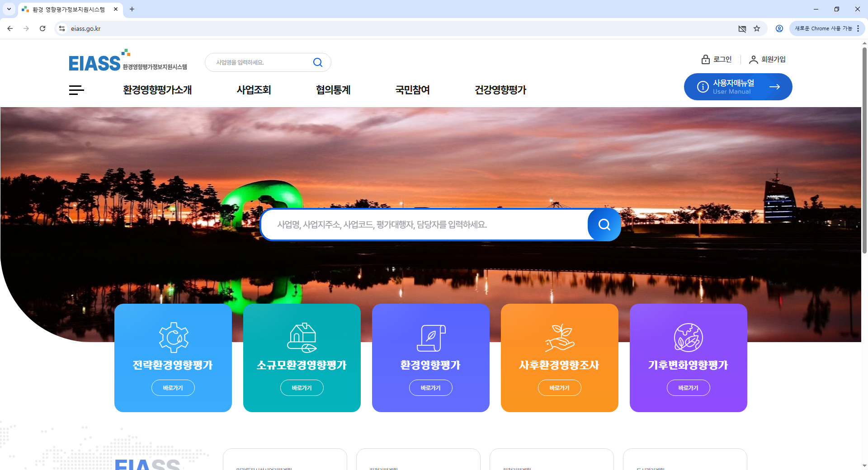
Task: Click 바로가기 under 소규모환경영향평가
Action: 302,388
